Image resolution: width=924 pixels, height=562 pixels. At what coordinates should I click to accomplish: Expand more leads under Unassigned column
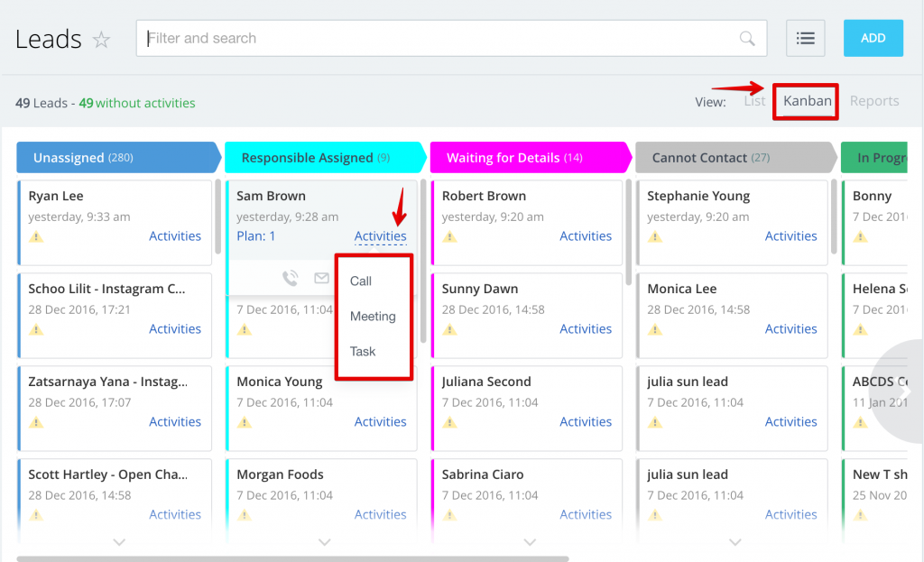(119, 542)
